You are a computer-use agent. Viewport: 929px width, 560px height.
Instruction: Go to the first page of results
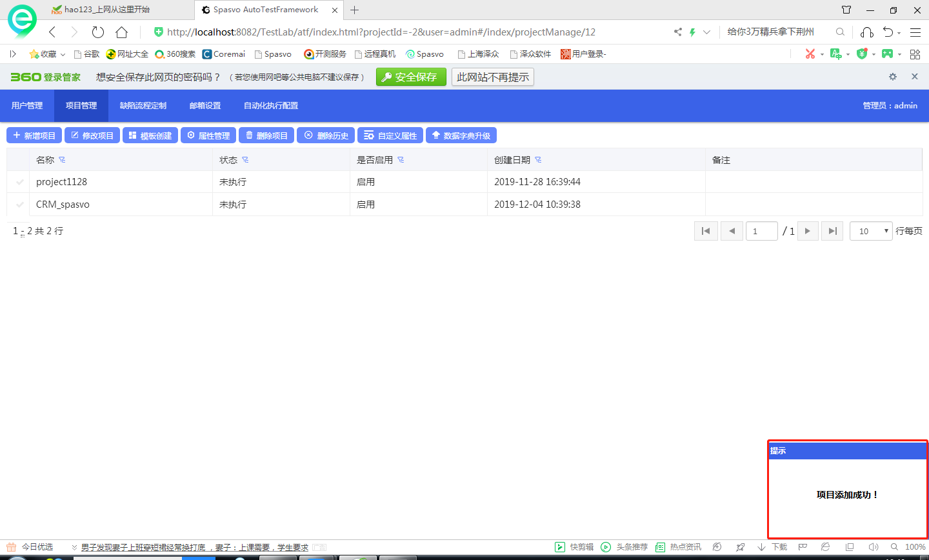coord(706,231)
